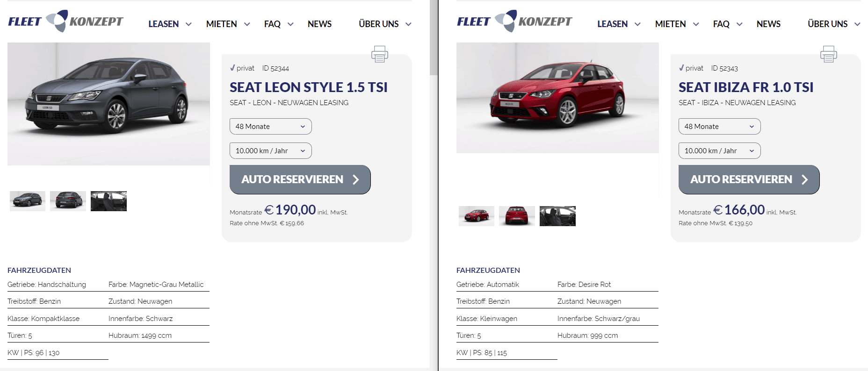The height and width of the screenshot is (371, 868).
Task: Click the main red Seat Ibiza image
Action: point(557,98)
